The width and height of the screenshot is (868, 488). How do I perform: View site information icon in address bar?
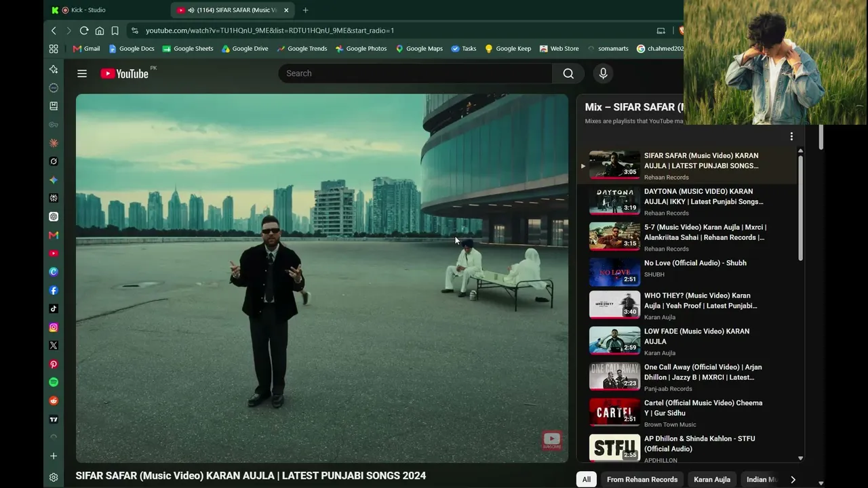(x=135, y=30)
